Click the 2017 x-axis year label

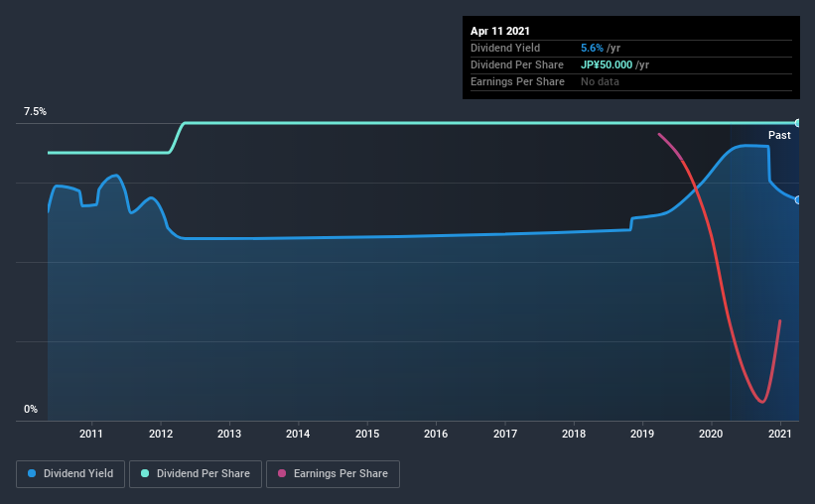tap(504, 434)
